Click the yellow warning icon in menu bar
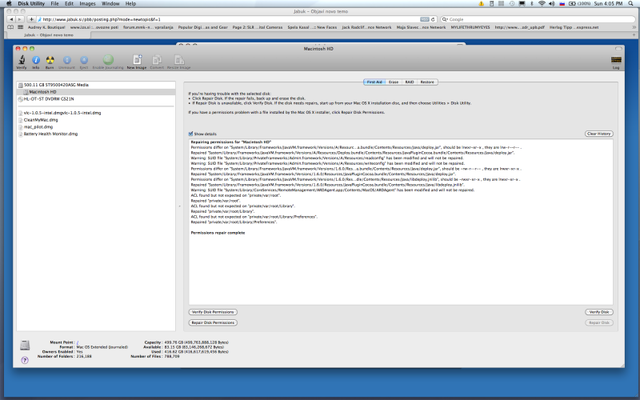The image size is (640, 400). 481,3
